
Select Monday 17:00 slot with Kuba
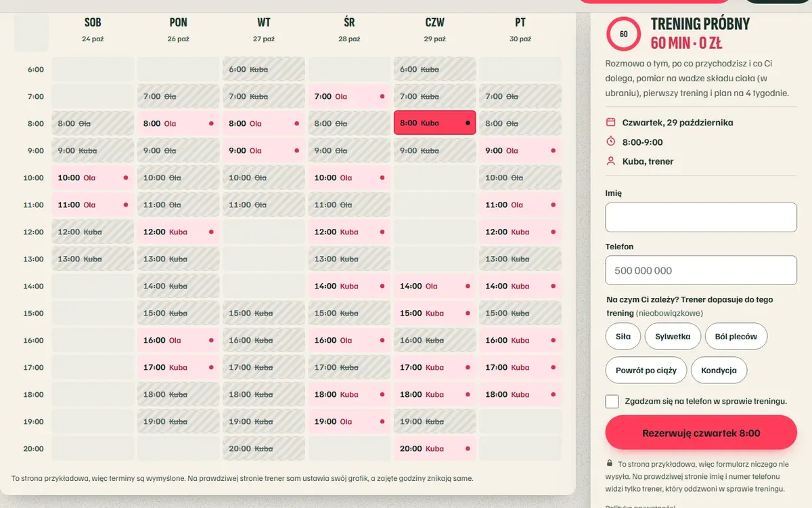point(179,367)
